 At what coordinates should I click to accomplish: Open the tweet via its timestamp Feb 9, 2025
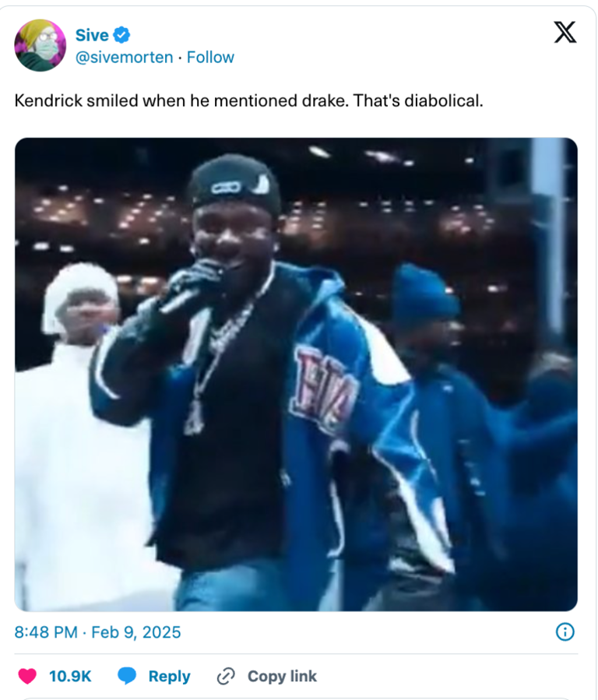[x=95, y=632]
